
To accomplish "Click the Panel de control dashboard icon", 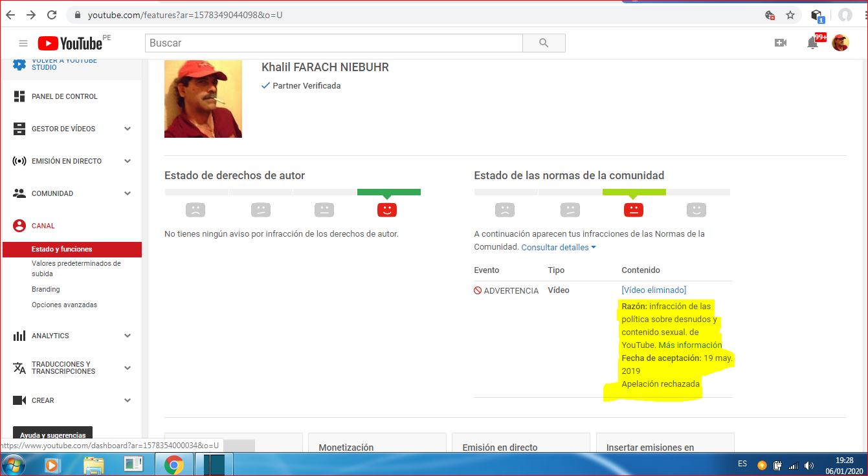I will [19, 96].
